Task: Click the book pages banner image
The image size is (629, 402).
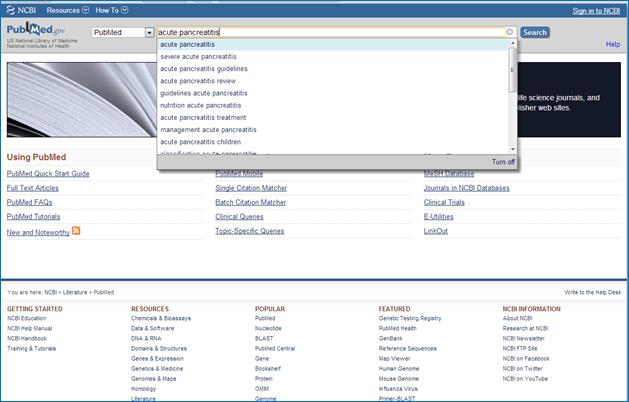Action: coord(82,99)
